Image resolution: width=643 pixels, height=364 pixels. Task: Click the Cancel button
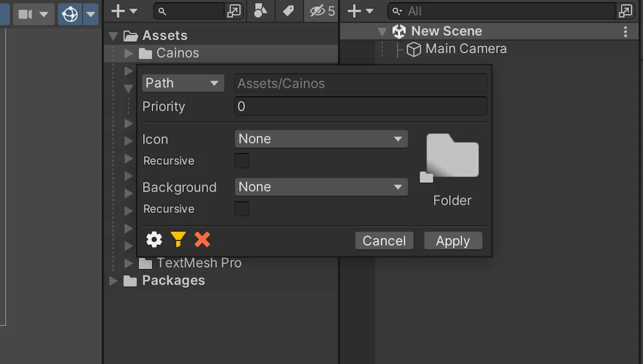[x=384, y=240]
